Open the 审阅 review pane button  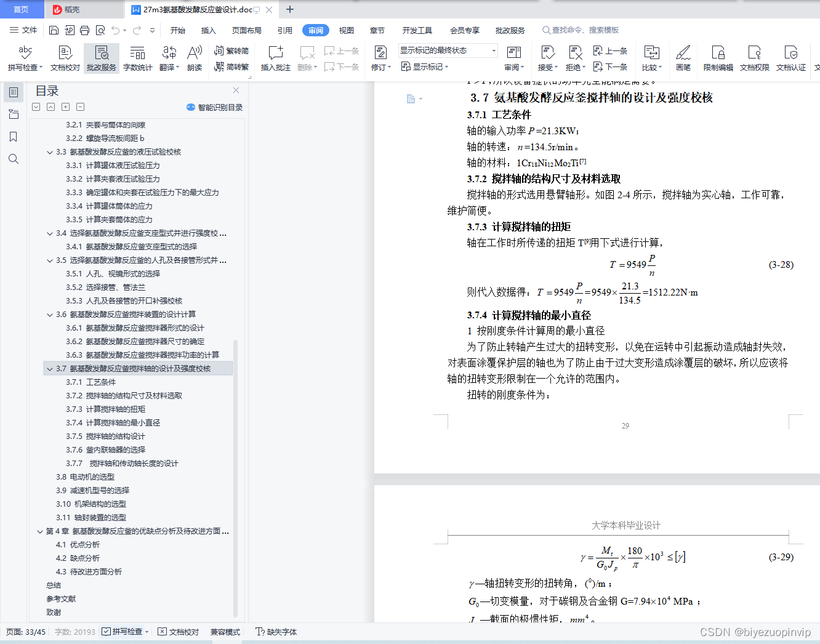pyautogui.click(x=513, y=58)
